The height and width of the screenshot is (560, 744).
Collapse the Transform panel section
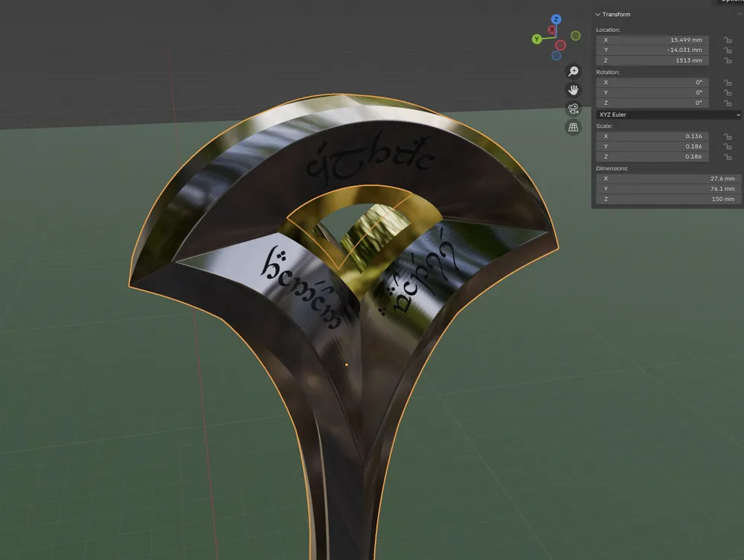coord(598,15)
